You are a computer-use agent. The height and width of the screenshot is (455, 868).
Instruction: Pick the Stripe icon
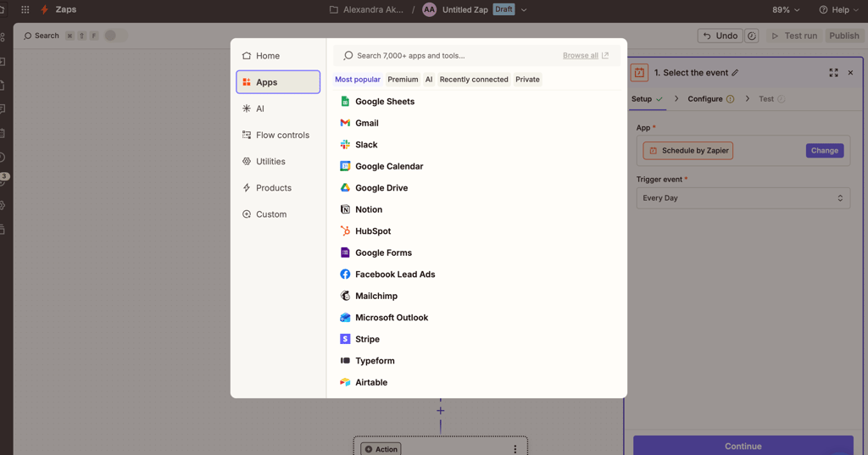point(345,339)
